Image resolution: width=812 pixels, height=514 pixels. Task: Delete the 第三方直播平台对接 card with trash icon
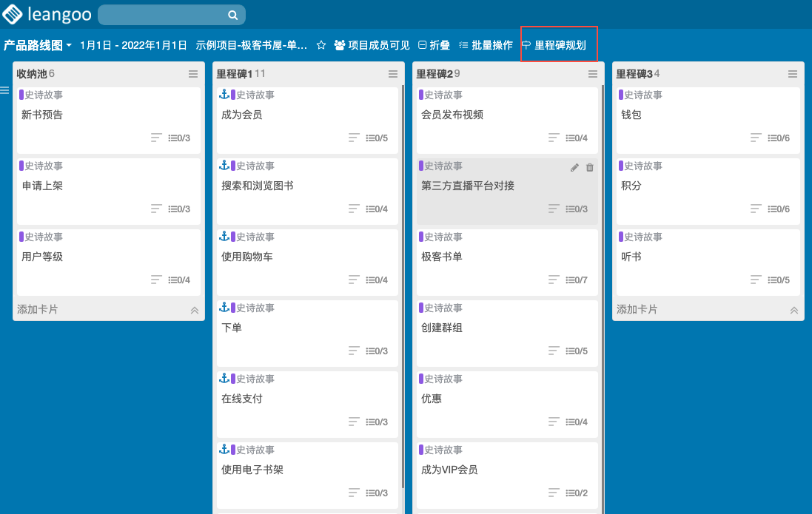[590, 168]
